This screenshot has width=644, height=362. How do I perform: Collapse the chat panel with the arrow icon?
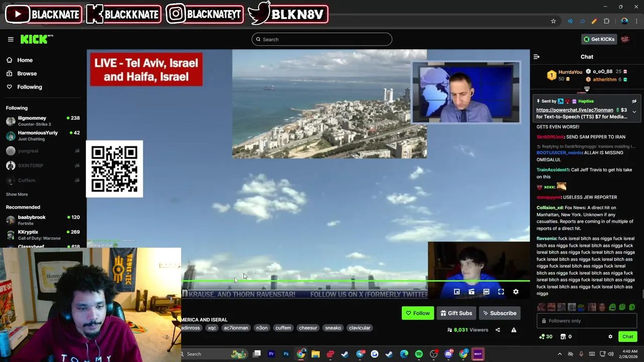coord(536,57)
